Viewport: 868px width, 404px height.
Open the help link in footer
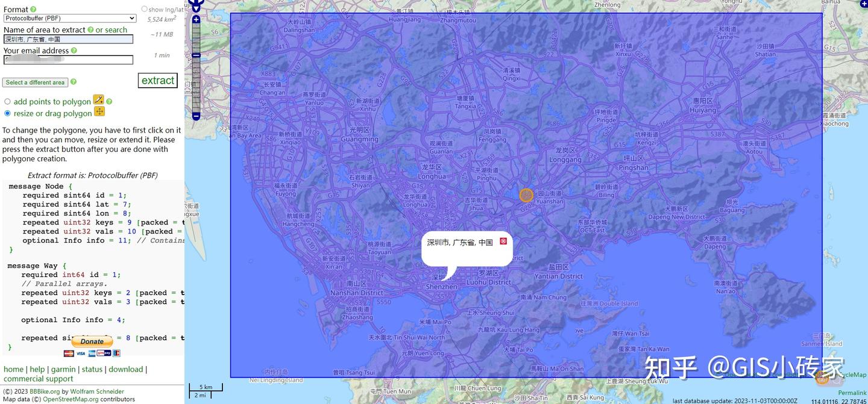click(37, 369)
